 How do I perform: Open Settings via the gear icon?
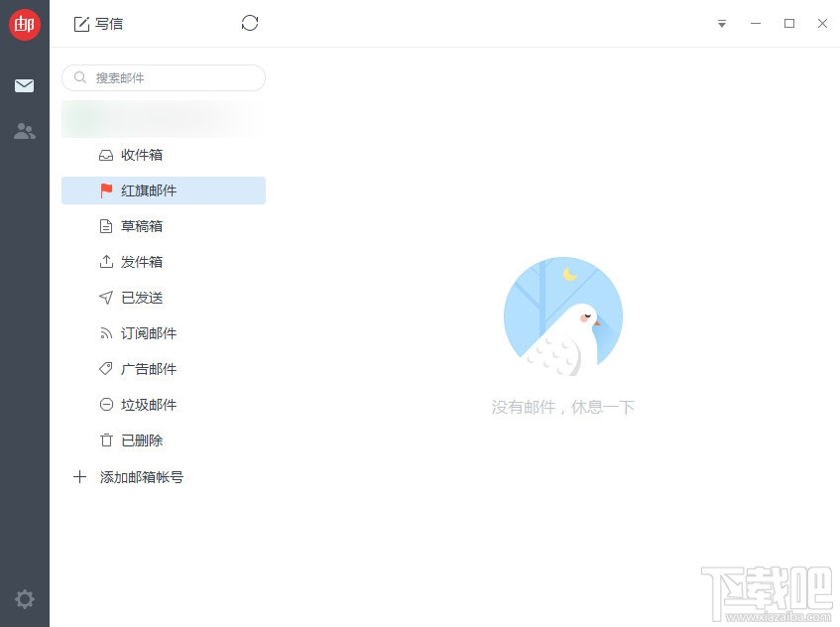(24, 599)
